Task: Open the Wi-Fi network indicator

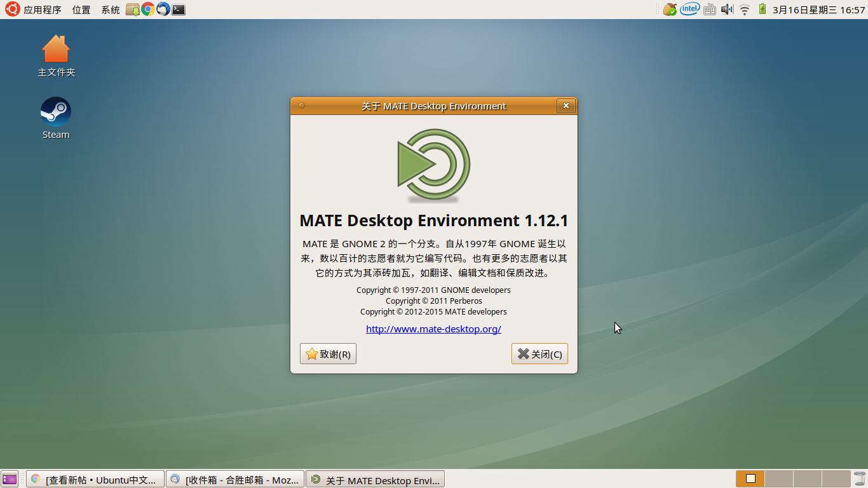Action: click(x=745, y=10)
